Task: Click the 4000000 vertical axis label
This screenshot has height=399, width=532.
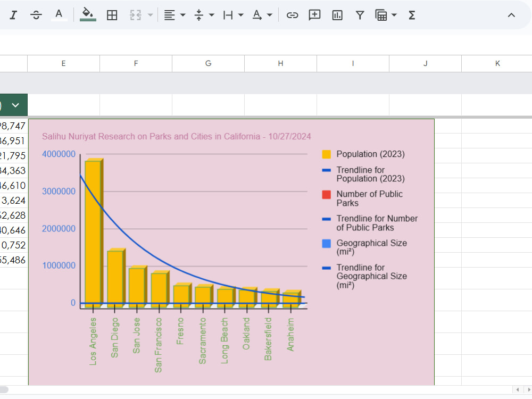Action: (x=59, y=154)
